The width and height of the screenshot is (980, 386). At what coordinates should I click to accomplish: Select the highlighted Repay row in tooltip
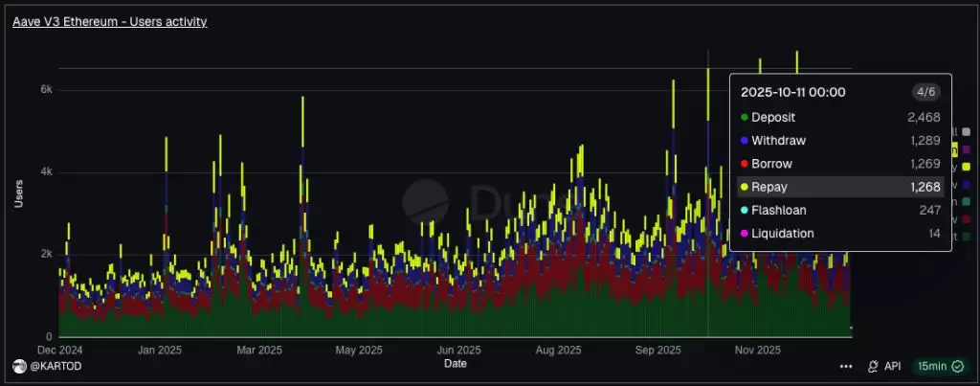pos(840,187)
